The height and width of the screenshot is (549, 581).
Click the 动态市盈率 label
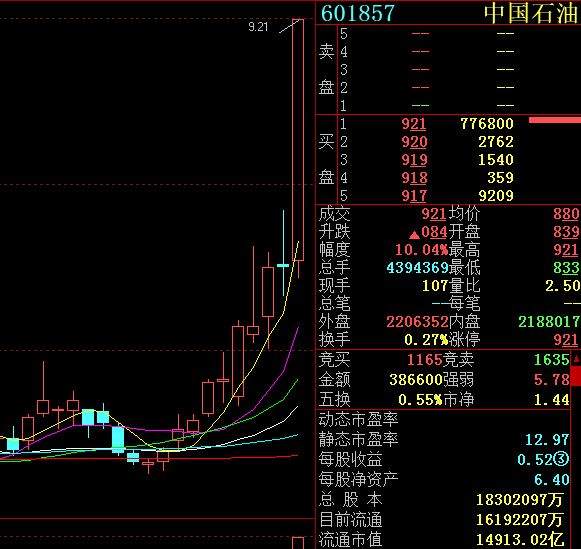click(x=358, y=420)
